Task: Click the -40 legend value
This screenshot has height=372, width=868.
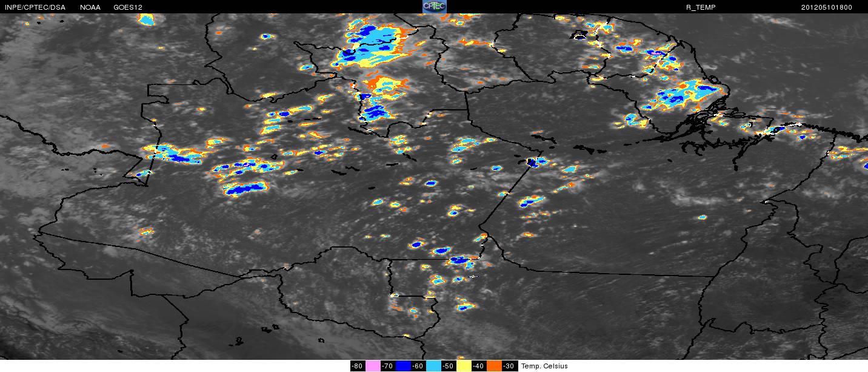Action: 479,366
